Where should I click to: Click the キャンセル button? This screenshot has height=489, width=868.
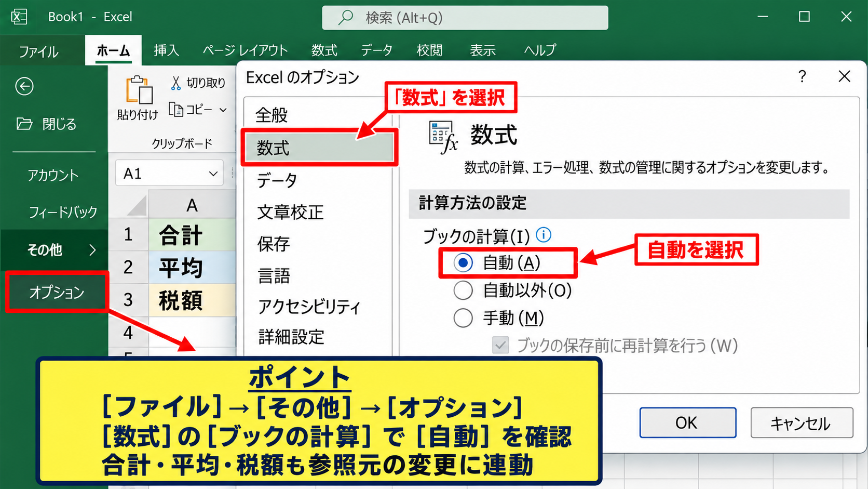(x=802, y=422)
